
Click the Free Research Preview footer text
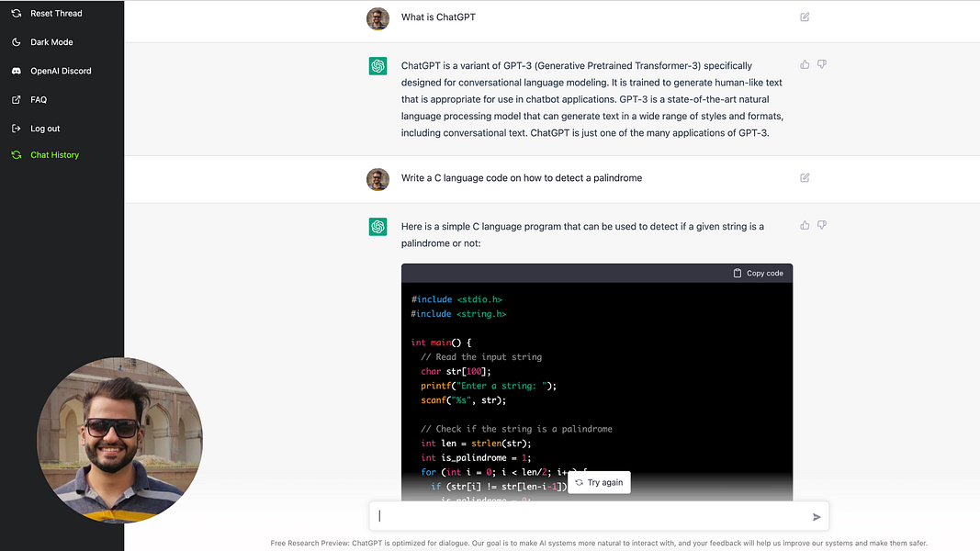click(x=599, y=543)
